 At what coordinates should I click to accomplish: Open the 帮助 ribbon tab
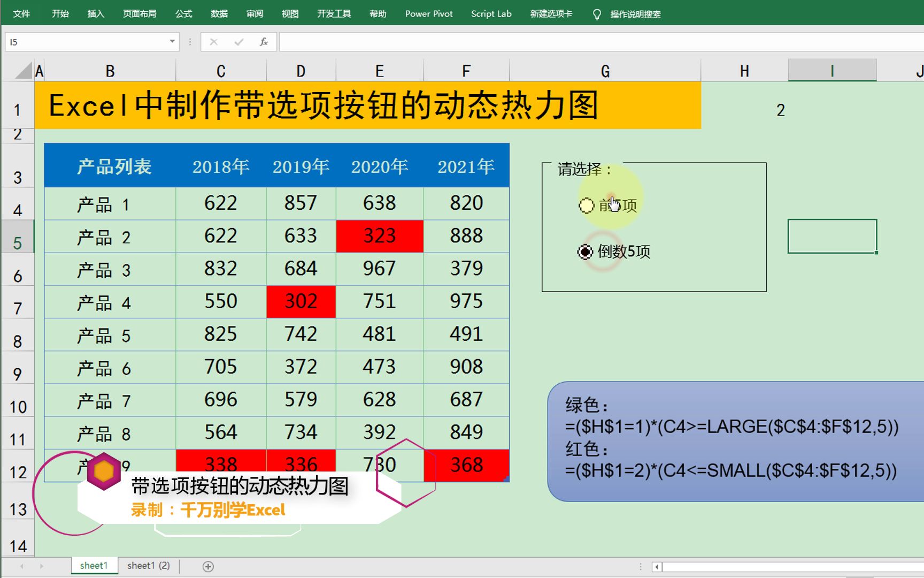click(x=378, y=14)
